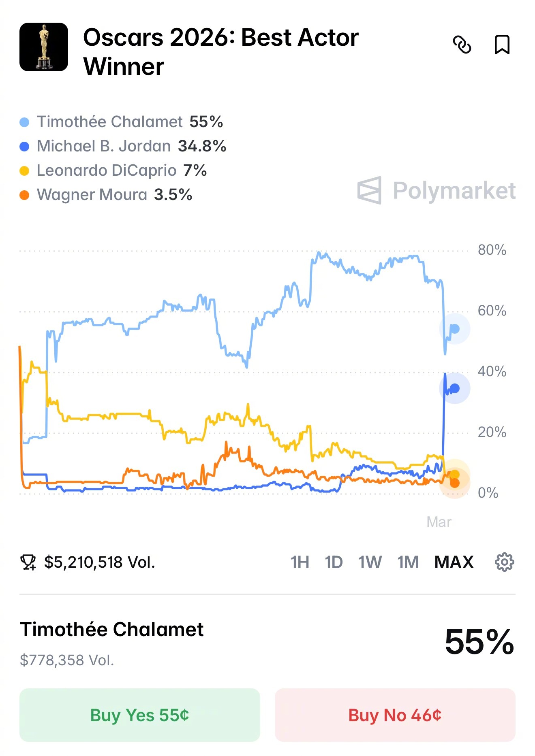Viewport: 535px width, 756px height.
Task: Open chart settings gear icon
Action: [x=504, y=562]
